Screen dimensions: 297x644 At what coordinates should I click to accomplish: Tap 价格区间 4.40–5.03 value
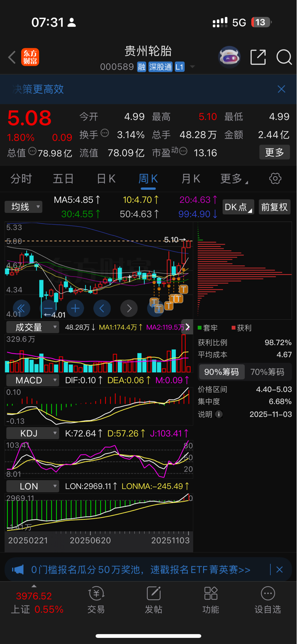[x=274, y=389]
